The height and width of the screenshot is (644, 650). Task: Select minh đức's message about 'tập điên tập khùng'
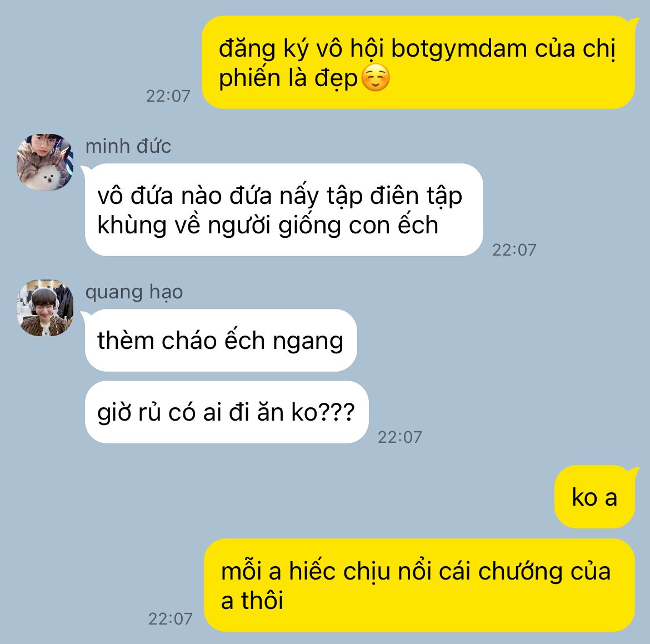pyautogui.click(x=284, y=210)
